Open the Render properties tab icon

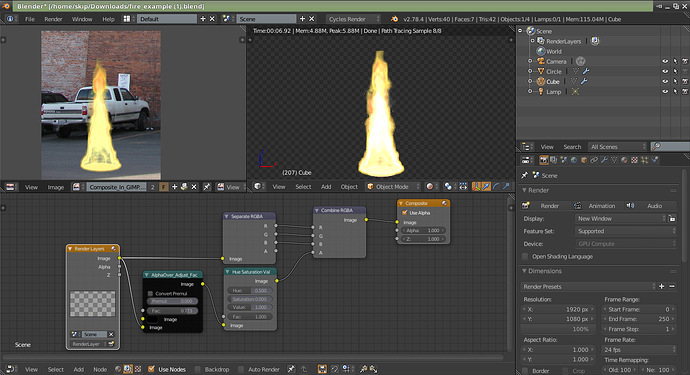(544, 160)
